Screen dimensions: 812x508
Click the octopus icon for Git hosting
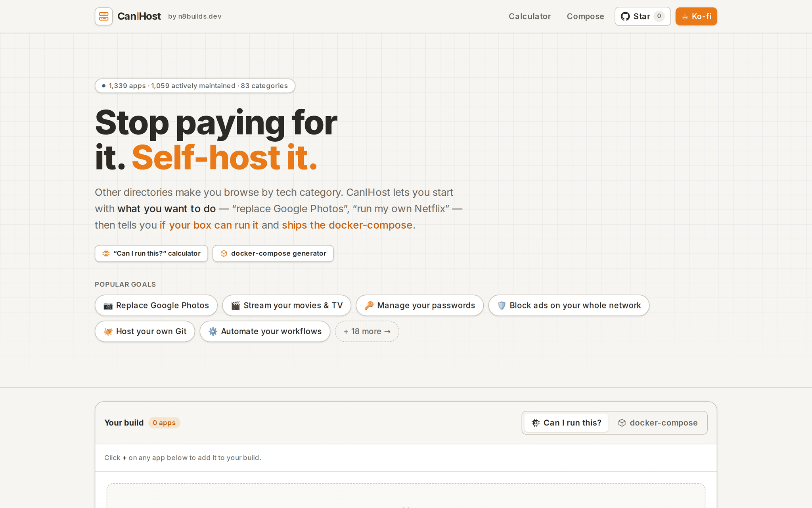pos(108,331)
